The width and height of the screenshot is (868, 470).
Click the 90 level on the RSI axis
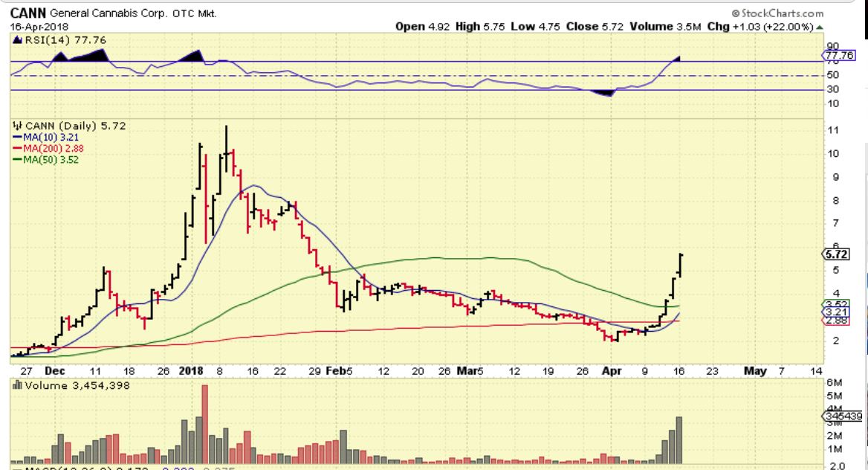[x=832, y=46]
